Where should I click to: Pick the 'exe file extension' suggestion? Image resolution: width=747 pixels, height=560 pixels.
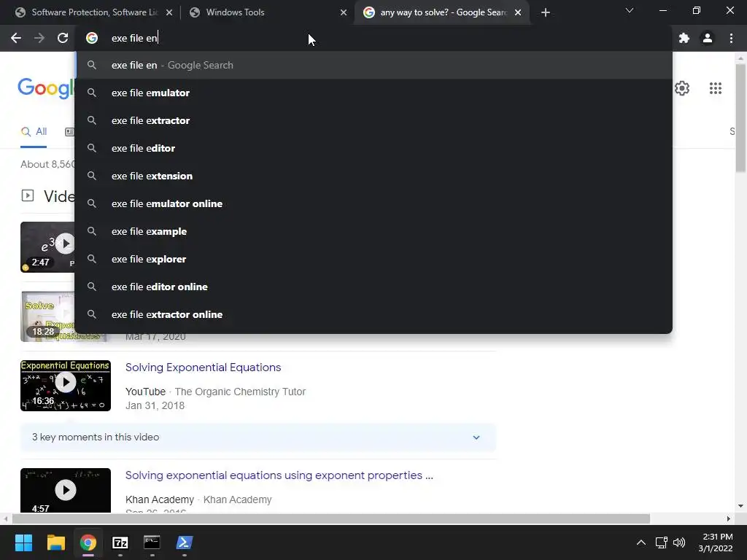[373, 176]
